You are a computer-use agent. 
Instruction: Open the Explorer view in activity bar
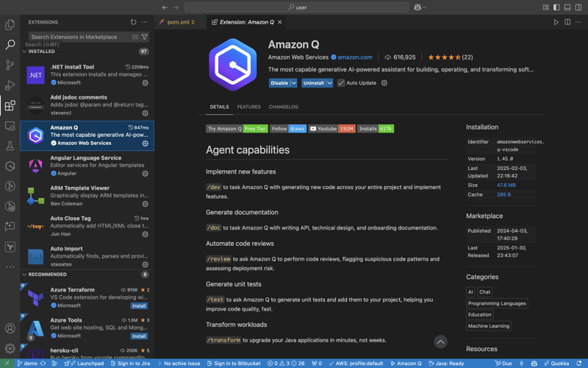pyautogui.click(x=10, y=25)
